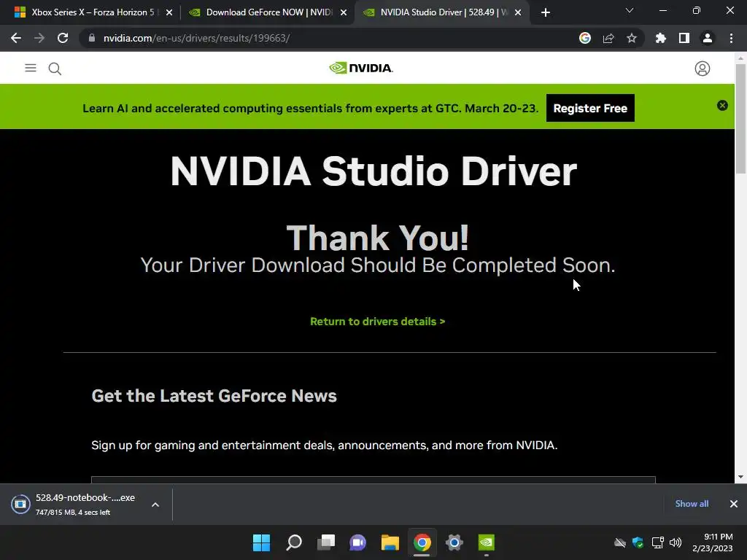Go forward in browser history
The image size is (747, 560).
point(39,38)
